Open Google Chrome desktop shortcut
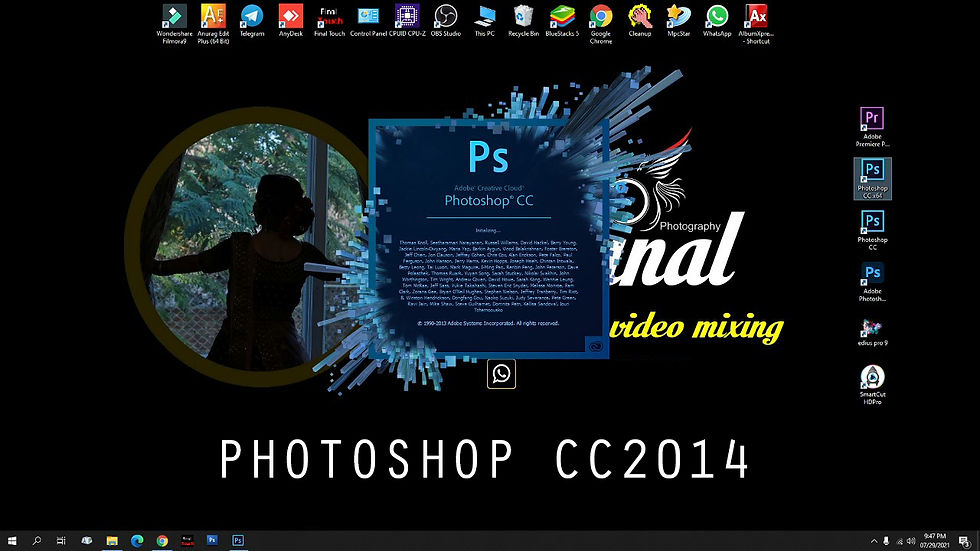This screenshot has height=551, width=980. [x=601, y=24]
